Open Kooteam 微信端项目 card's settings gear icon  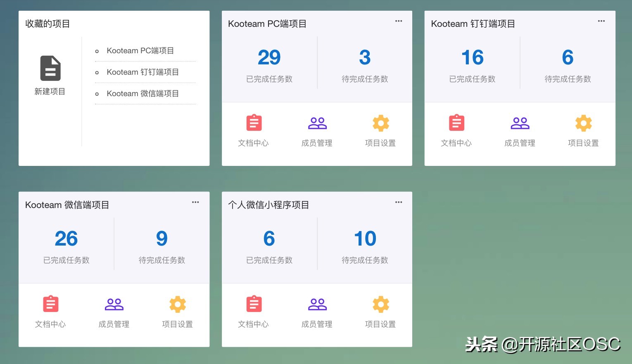pos(178,304)
